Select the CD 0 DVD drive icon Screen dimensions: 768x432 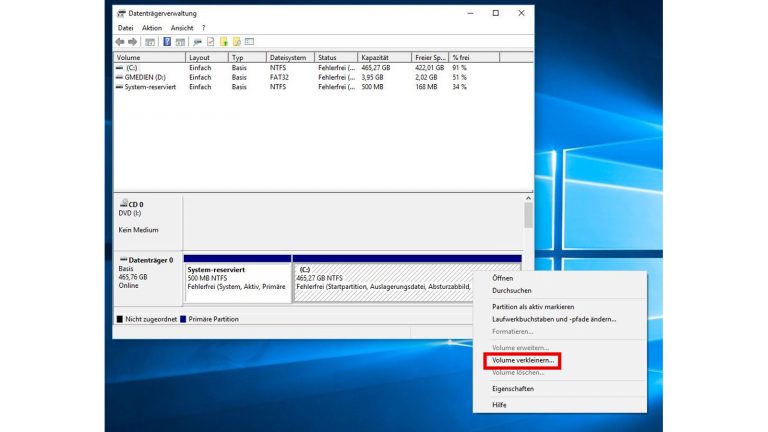tap(123, 203)
